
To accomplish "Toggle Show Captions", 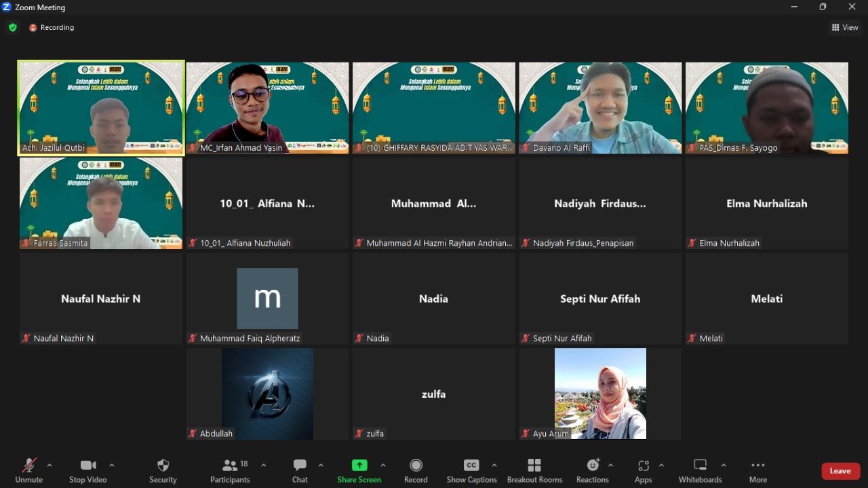I will (471, 470).
